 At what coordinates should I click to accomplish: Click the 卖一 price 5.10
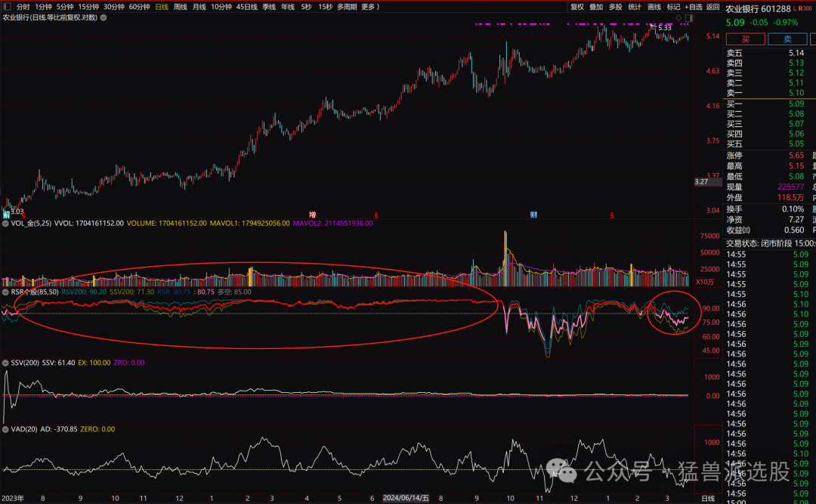click(796, 93)
